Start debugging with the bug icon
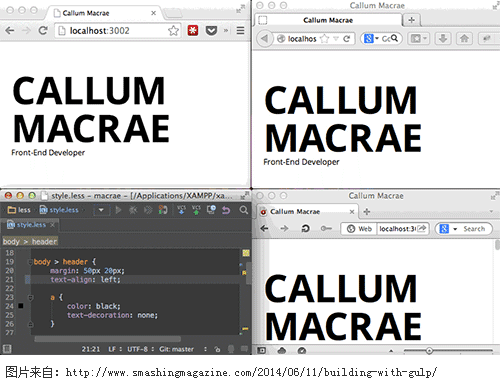 [133, 210]
